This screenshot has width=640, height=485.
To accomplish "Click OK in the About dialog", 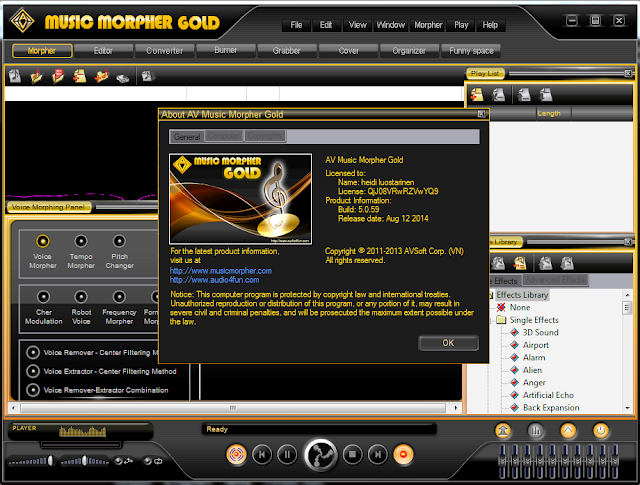I will coord(448,343).
